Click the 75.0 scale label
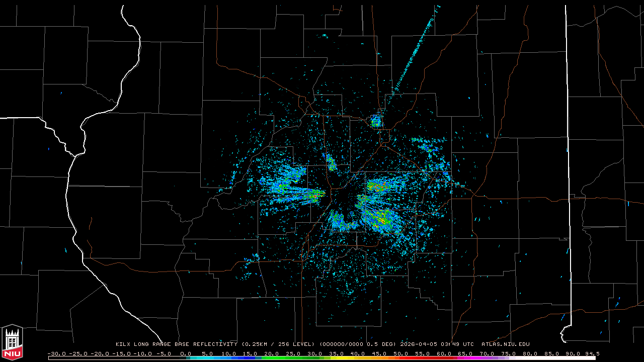This screenshot has height=362, width=644. (x=508, y=353)
